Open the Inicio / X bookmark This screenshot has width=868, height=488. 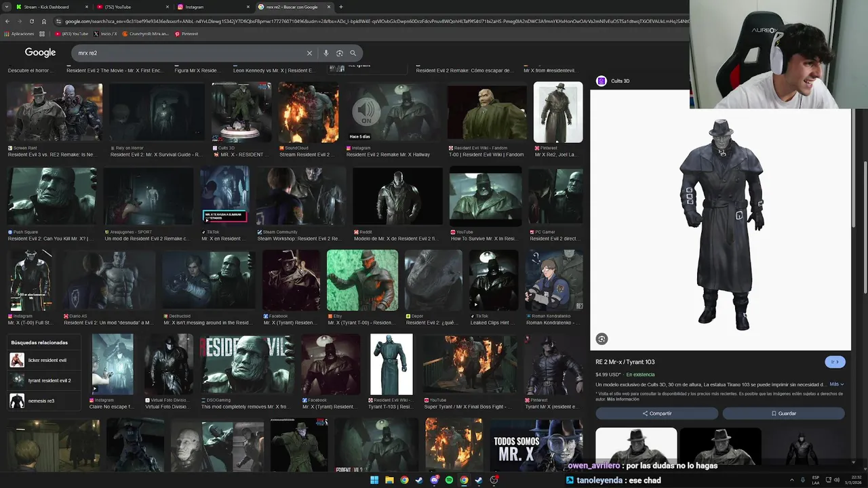(105, 34)
